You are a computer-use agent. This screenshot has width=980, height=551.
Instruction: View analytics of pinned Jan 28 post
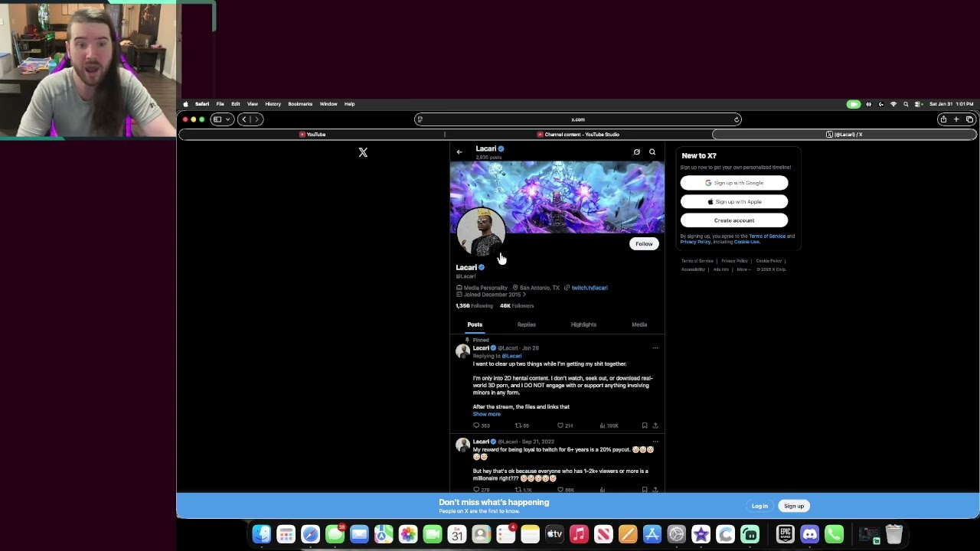pos(609,425)
